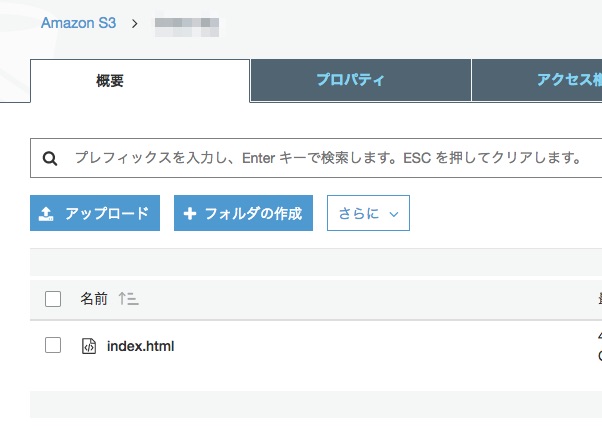Check the index.html row checkbox
The width and height of the screenshot is (602, 438).
click(53, 345)
